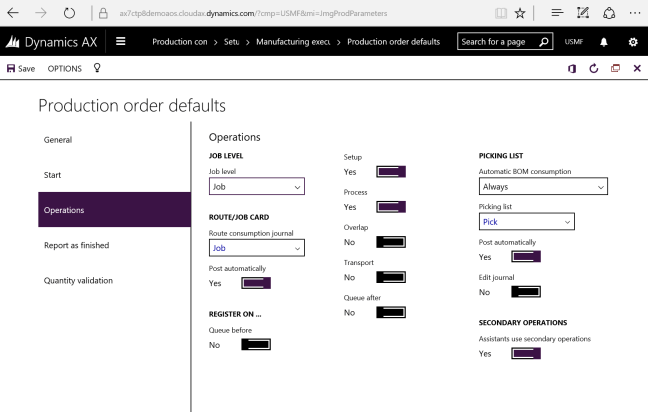Click the search magnifier icon
Screen dimensions: 648x412
(x=544, y=42)
